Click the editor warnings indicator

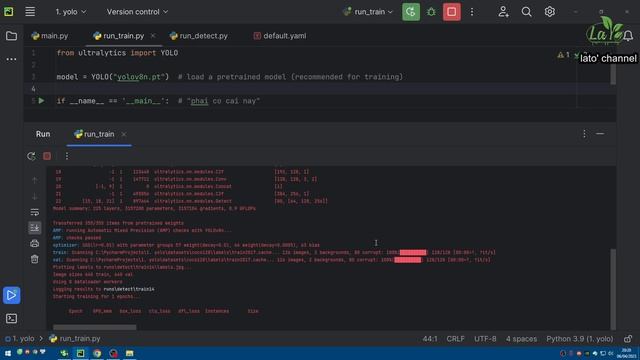pyautogui.click(x=564, y=55)
